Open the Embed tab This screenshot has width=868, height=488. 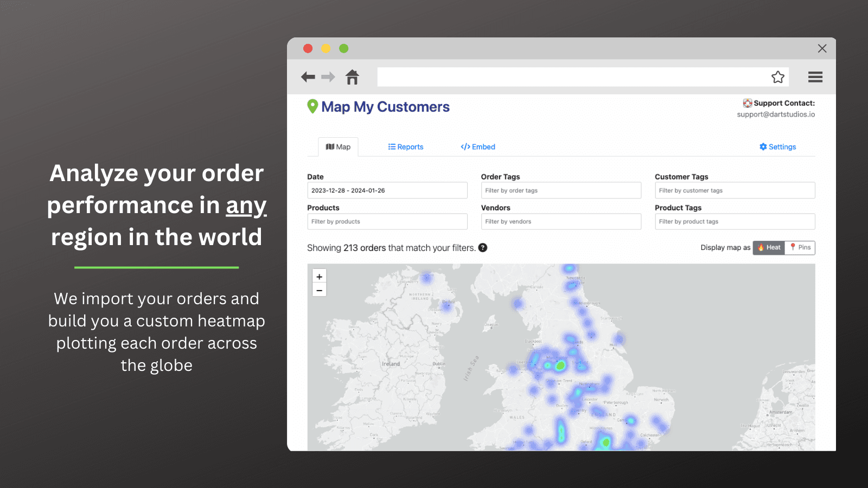coord(477,146)
